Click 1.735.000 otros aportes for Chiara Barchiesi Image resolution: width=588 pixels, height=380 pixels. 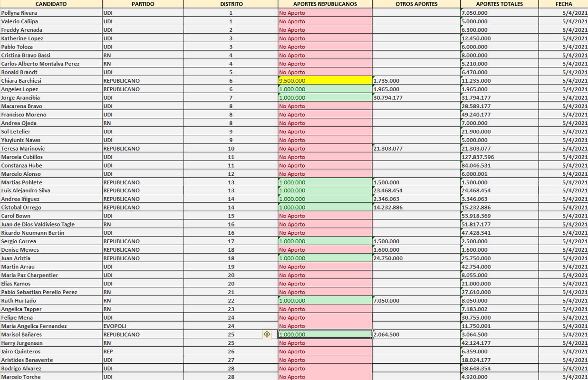click(416, 81)
